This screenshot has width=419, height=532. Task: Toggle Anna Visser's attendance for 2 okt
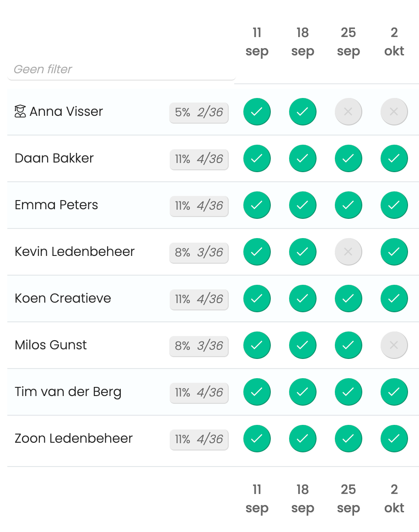tap(394, 112)
